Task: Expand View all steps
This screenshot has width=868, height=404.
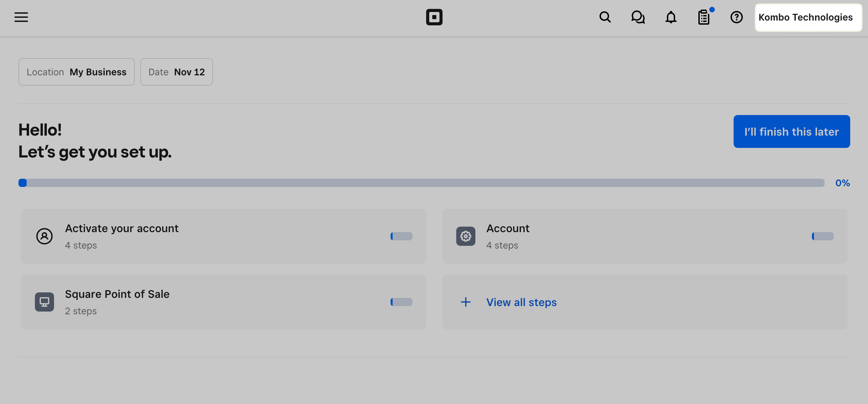Action: (521, 302)
